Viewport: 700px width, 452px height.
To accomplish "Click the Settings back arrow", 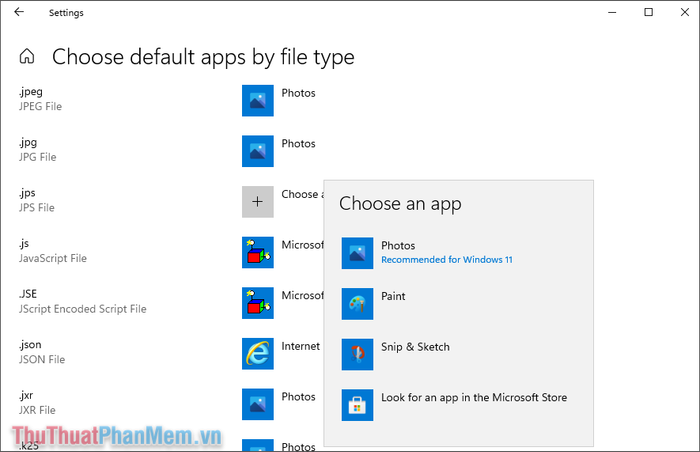I will tap(19, 12).
